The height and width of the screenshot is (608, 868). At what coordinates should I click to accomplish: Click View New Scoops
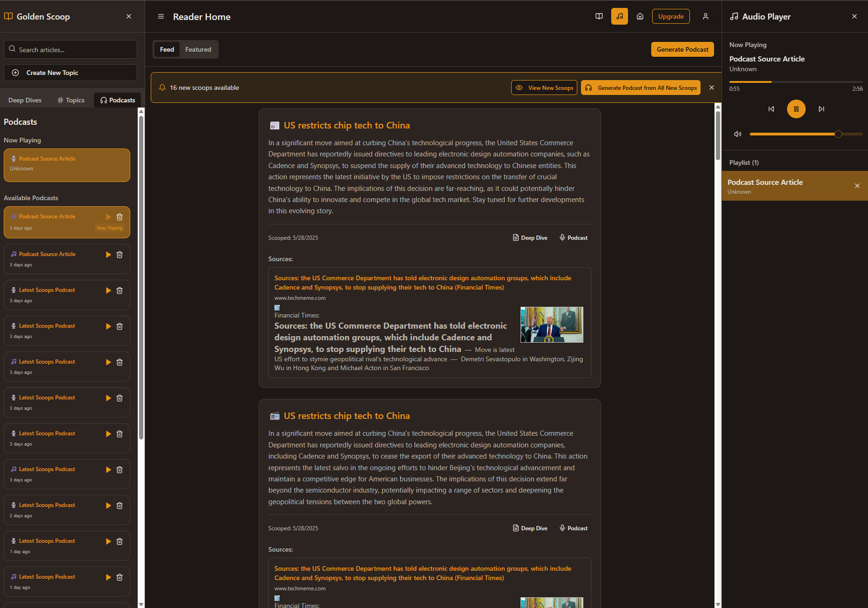click(x=544, y=88)
